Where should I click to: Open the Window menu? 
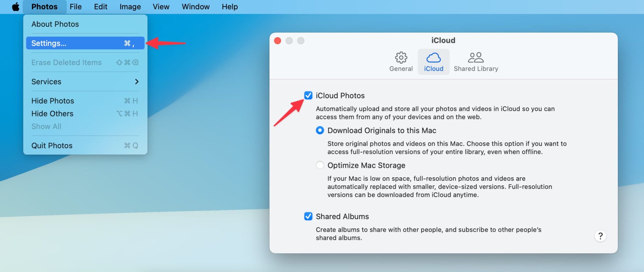pos(196,7)
